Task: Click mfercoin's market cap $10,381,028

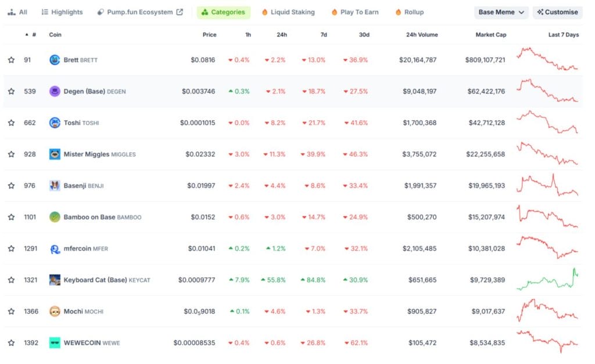Action: [x=486, y=248]
